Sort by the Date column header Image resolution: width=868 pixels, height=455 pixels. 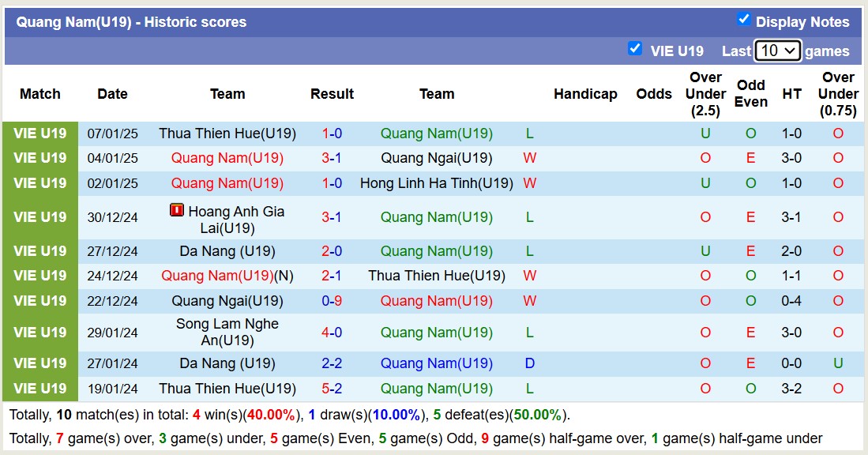coord(112,93)
